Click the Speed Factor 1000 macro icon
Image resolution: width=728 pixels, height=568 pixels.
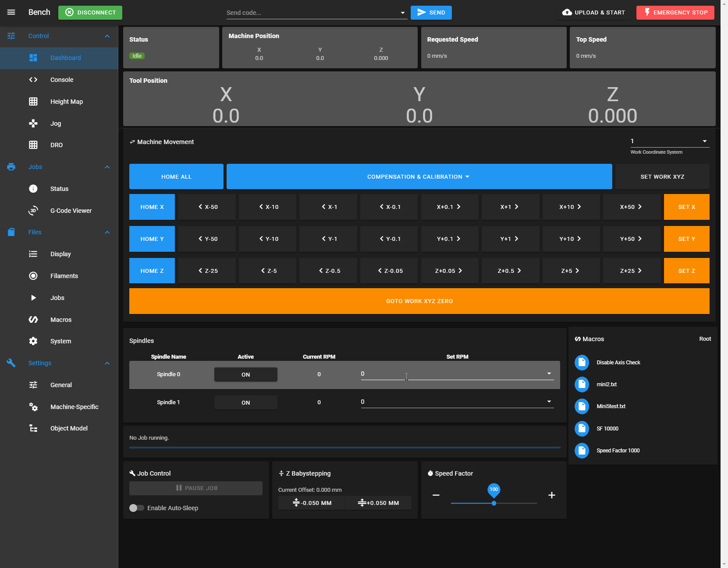[582, 451]
